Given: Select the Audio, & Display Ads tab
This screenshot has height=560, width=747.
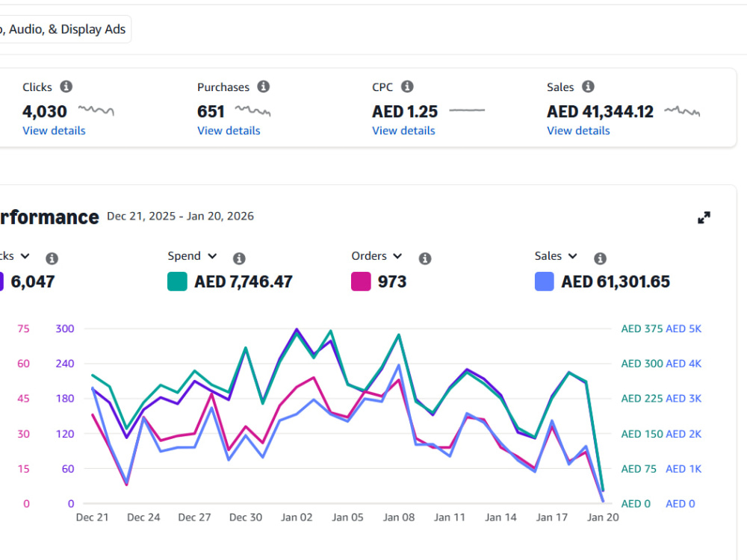Looking at the screenshot, I should click(65, 29).
